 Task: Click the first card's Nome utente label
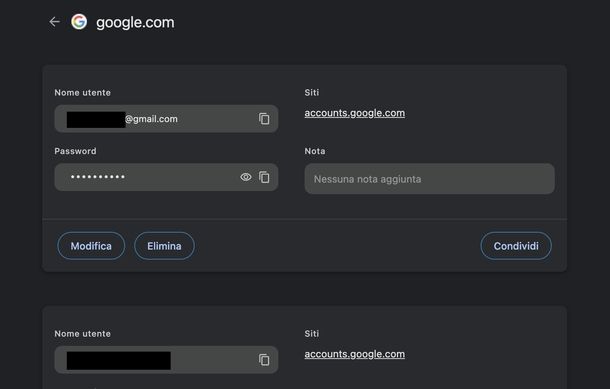[x=82, y=93]
